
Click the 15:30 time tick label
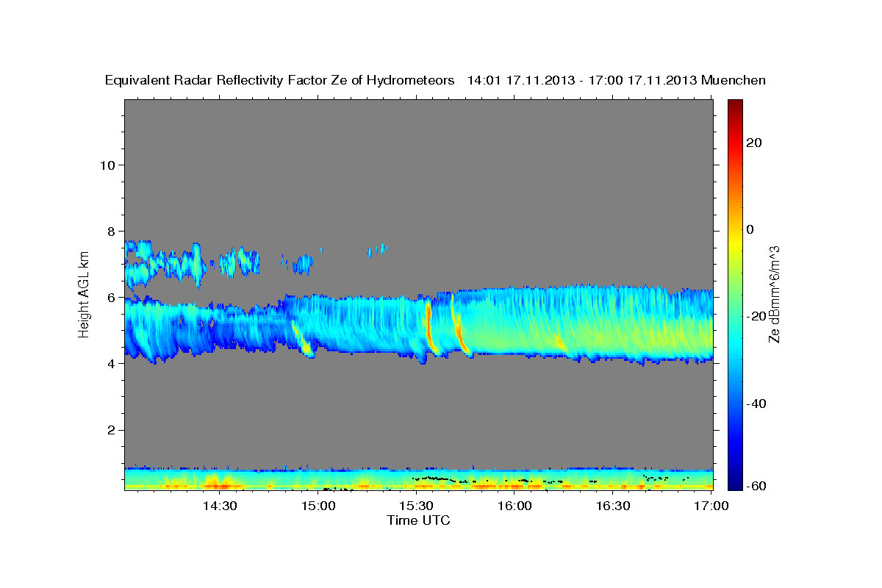tap(417, 506)
